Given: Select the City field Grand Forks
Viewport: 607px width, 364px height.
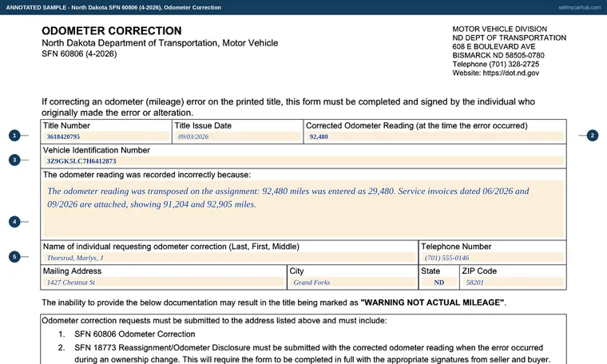Looking at the screenshot, I should 353,283.
